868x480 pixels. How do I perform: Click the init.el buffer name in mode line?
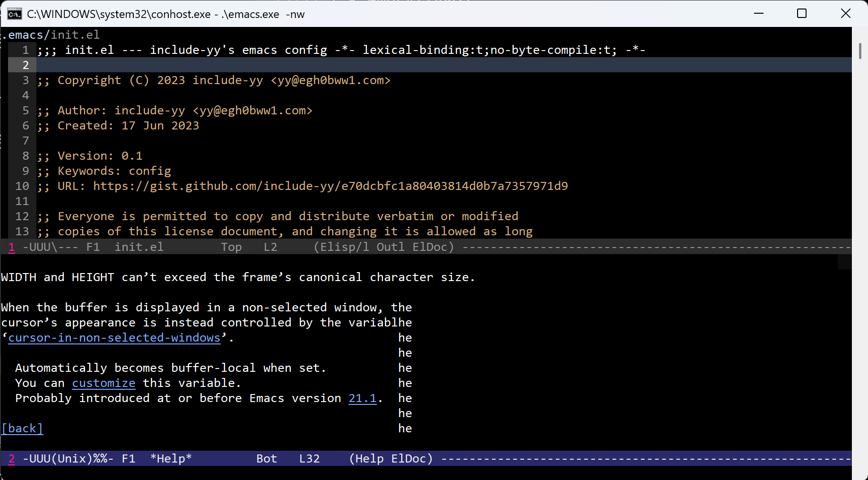(x=139, y=247)
